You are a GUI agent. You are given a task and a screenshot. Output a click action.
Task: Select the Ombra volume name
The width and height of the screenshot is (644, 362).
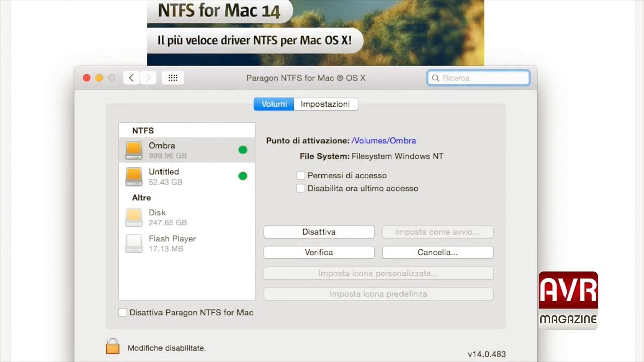tap(162, 145)
